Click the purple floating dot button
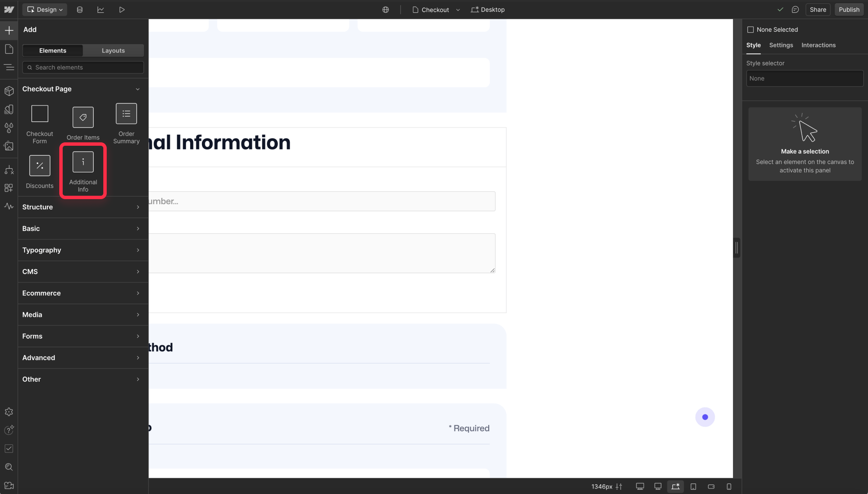Viewport: 868px width, 494px height. point(705,417)
